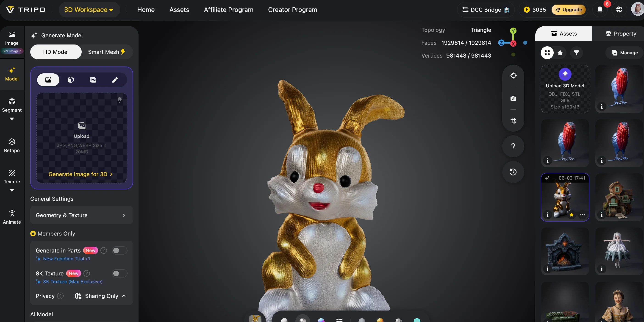Switch to HD Model mode
Image resolution: width=644 pixels, height=322 pixels.
(x=56, y=52)
